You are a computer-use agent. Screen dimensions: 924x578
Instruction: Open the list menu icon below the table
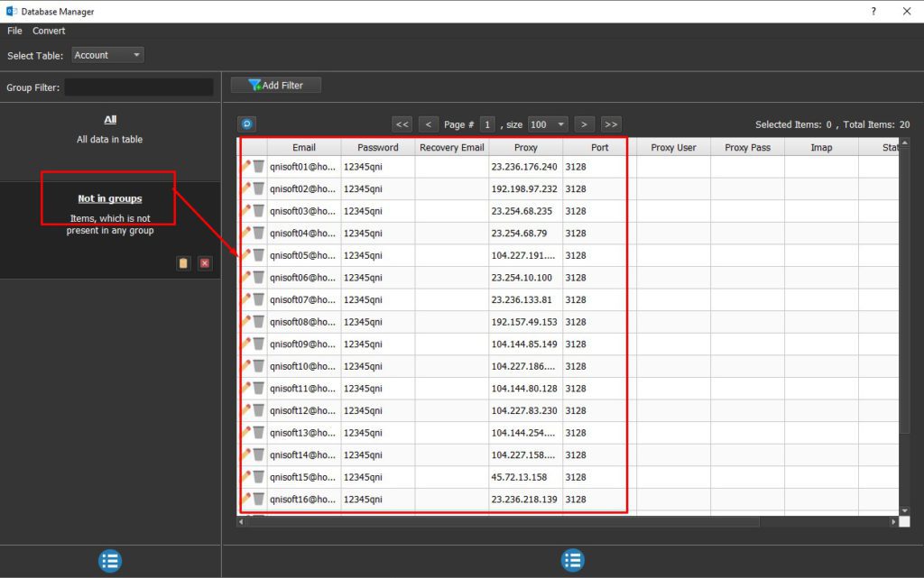(572, 560)
